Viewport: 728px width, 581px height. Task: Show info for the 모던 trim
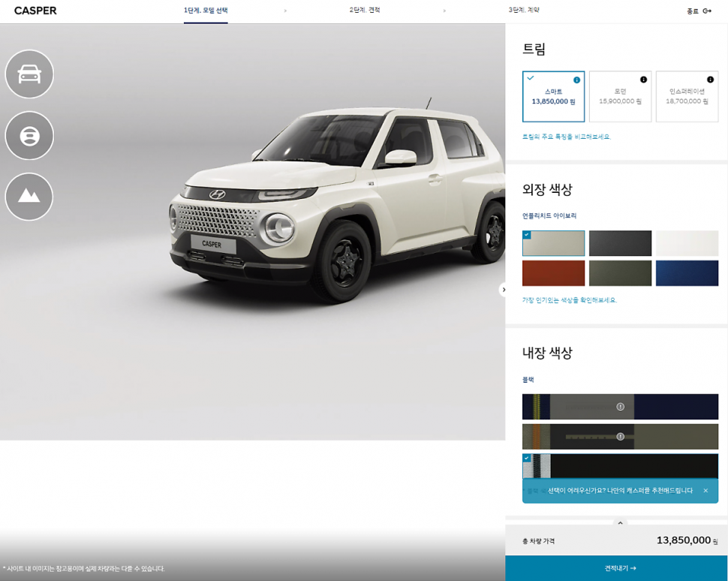click(643, 80)
